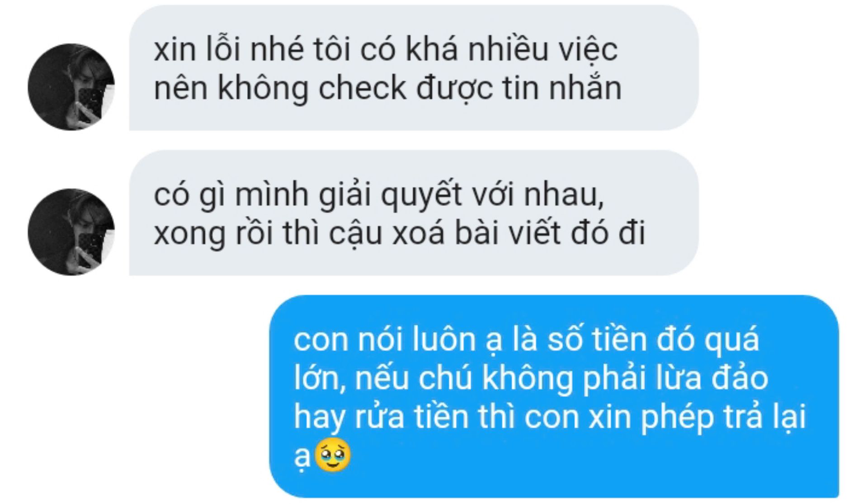Open the first sender profile avatar
The image size is (868, 504).
pyautogui.click(x=71, y=87)
